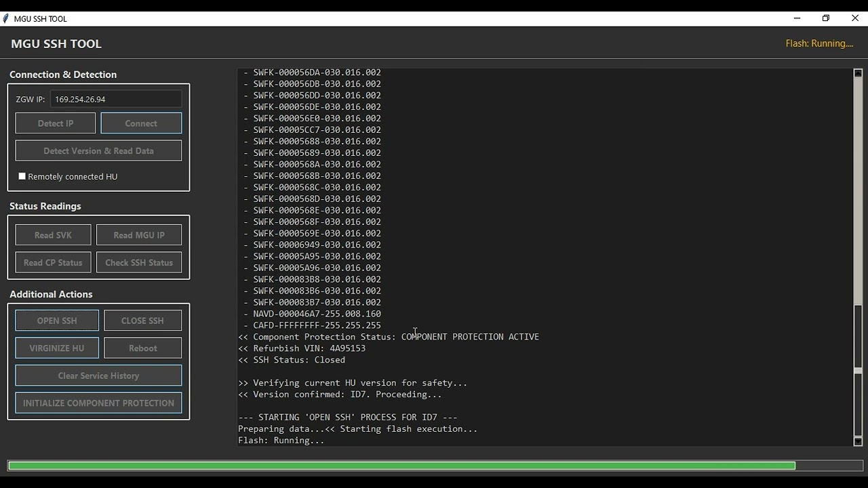Click log scrollbar down arrow
This screenshot has width=868, height=488.
[858, 441]
